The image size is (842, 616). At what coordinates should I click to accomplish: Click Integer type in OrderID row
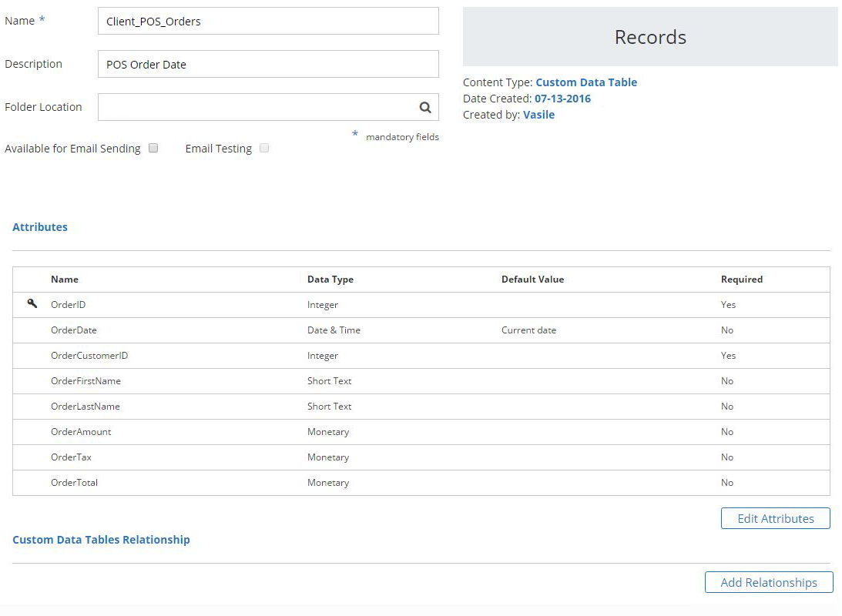[x=323, y=305]
